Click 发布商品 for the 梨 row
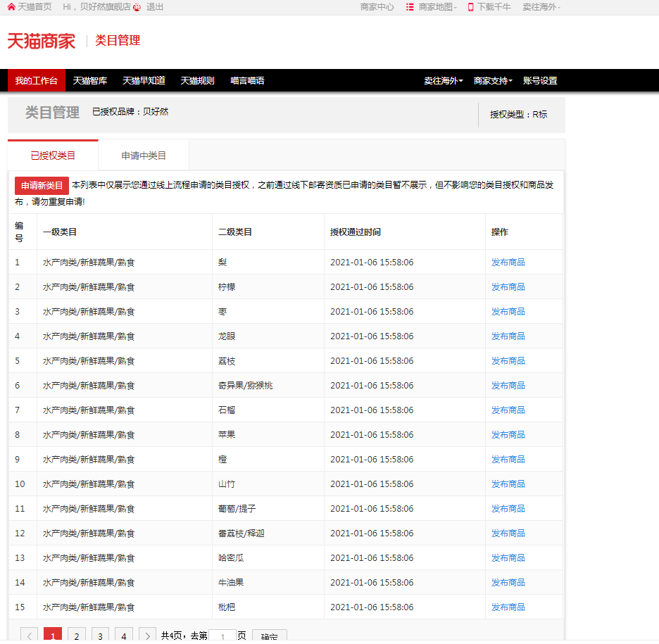This screenshot has height=644, width=659. (508, 263)
